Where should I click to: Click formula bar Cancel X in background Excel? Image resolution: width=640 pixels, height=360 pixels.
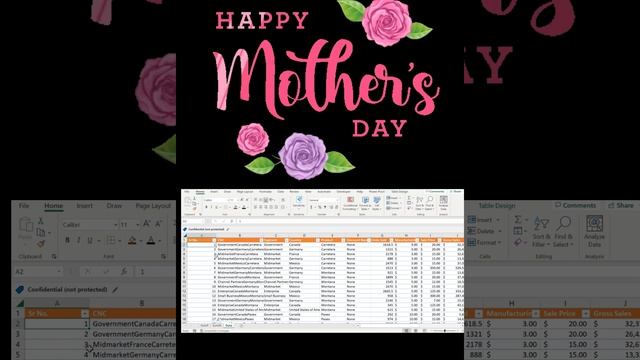tap(87, 271)
